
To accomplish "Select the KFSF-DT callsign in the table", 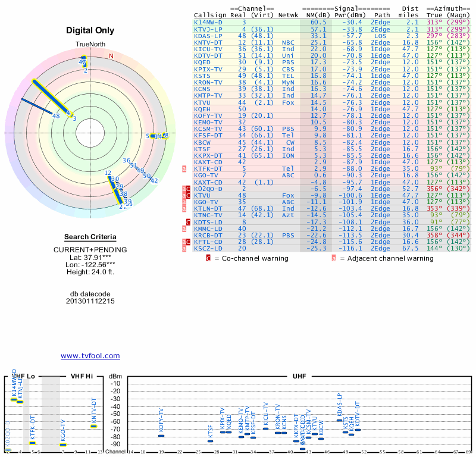I will (x=208, y=136).
